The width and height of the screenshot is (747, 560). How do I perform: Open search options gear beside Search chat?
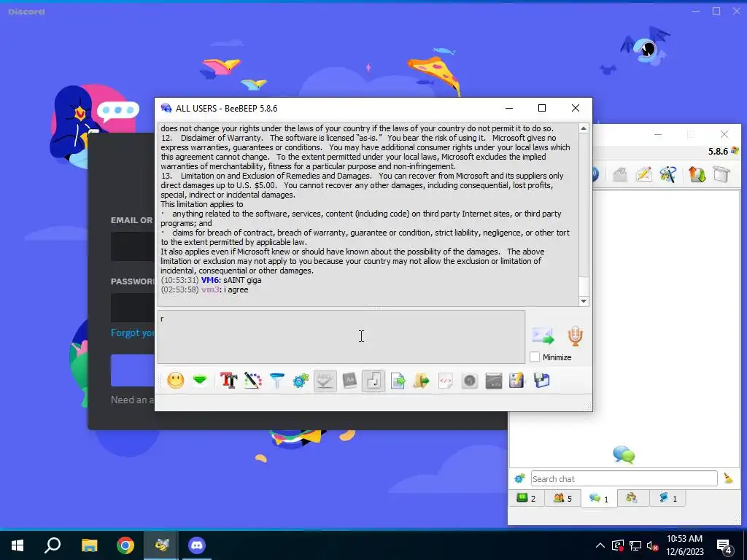point(519,478)
